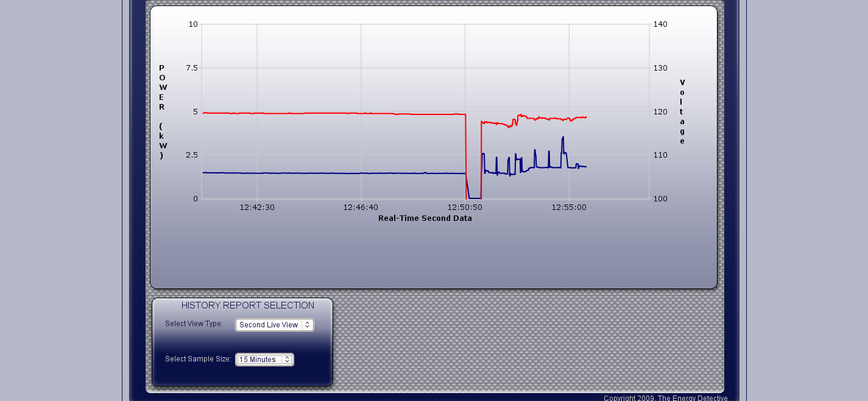Click the 130 voltage axis tick label
Viewport: 868px width, 401px height.
(x=660, y=68)
